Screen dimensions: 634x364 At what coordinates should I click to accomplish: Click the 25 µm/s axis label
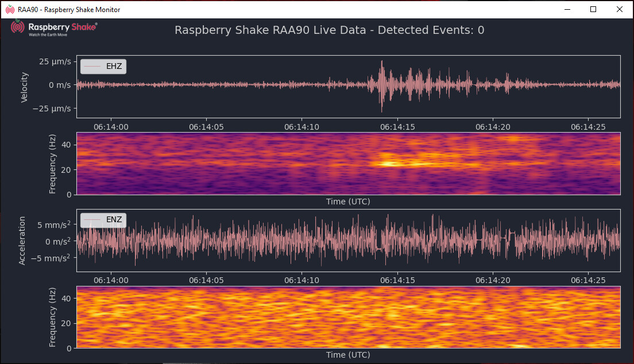55,61
